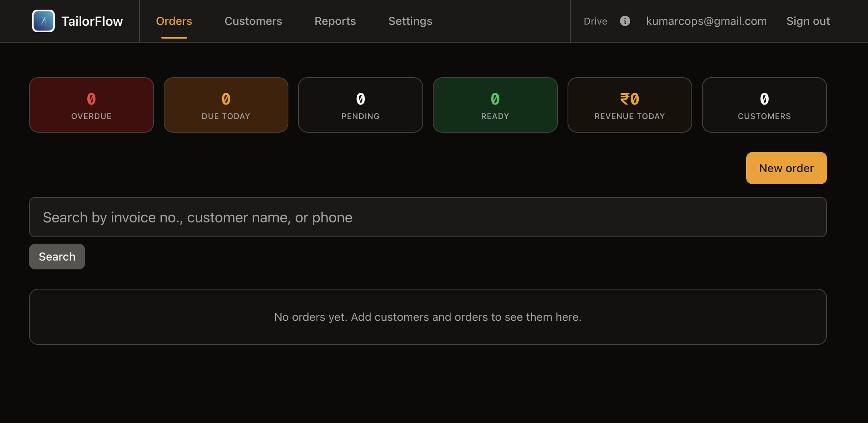This screenshot has height=423, width=868.
Task: Focus the invoice search field
Action: tap(428, 217)
